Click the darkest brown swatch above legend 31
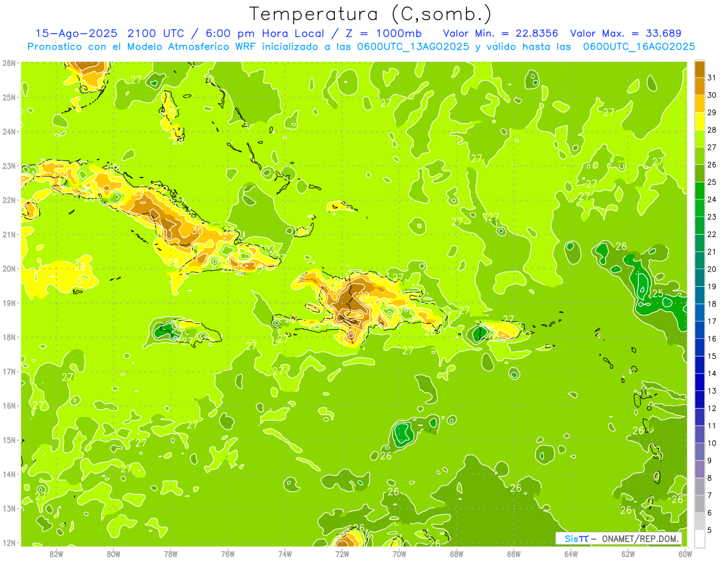Image resolution: width=728 pixels, height=562 pixels. click(699, 69)
